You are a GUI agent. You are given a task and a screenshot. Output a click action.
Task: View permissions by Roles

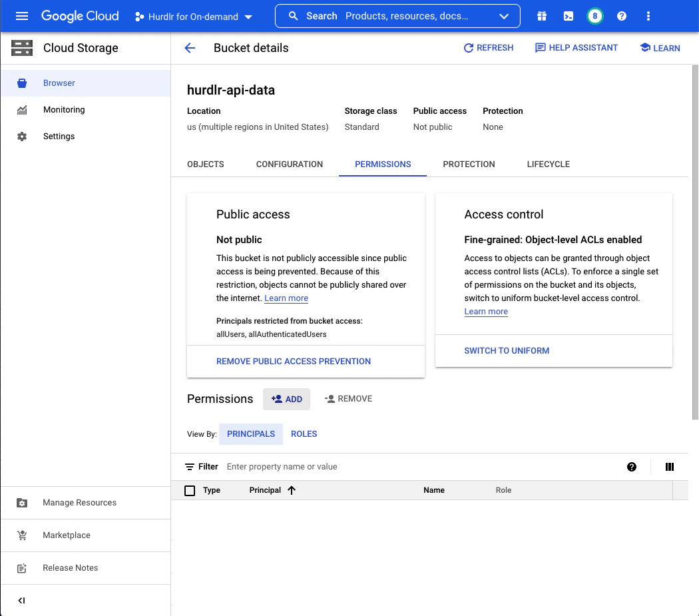coord(304,434)
